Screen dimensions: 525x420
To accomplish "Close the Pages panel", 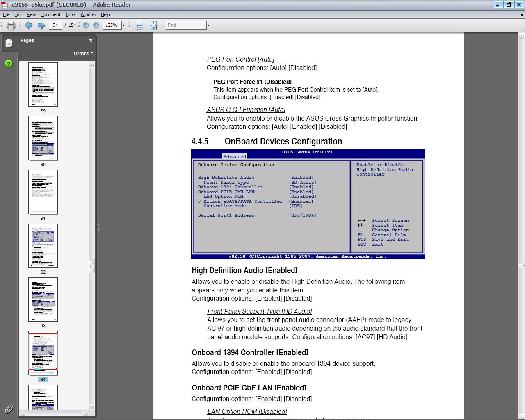I will (91, 40).
